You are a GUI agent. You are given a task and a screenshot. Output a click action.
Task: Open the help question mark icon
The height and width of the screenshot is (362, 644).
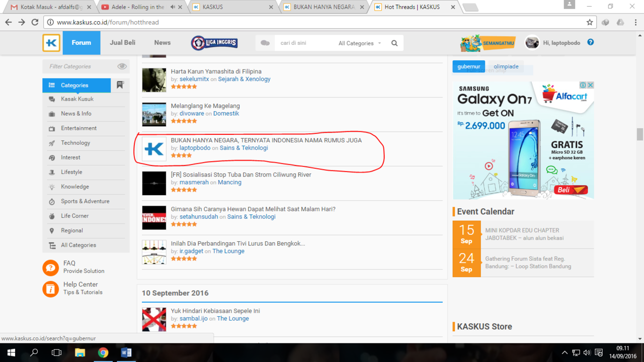pyautogui.click(x=591, y=42)
